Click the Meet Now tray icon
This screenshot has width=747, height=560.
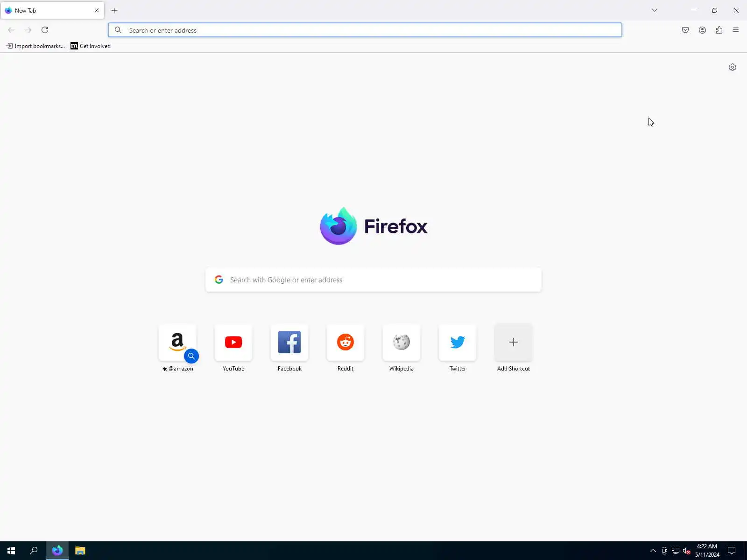click(x=664, y=551)
